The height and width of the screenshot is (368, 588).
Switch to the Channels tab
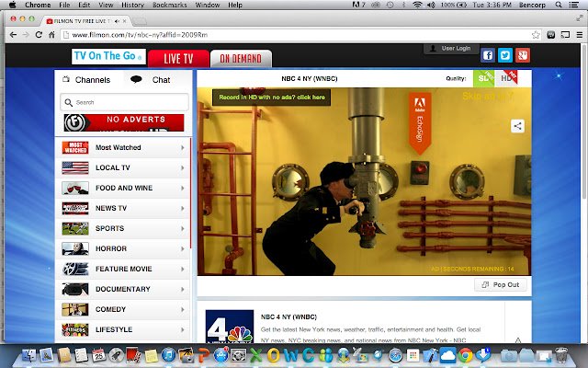pyautogui.click(x=87, y=80)
